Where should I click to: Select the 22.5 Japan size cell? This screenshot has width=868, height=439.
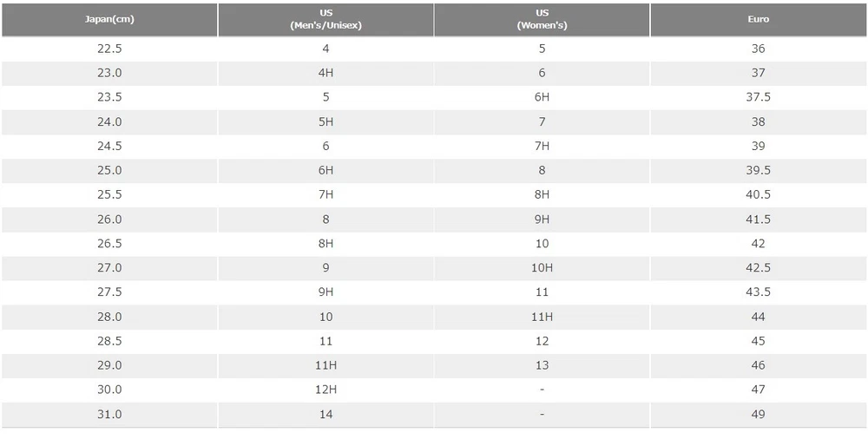tap(109, 49)
